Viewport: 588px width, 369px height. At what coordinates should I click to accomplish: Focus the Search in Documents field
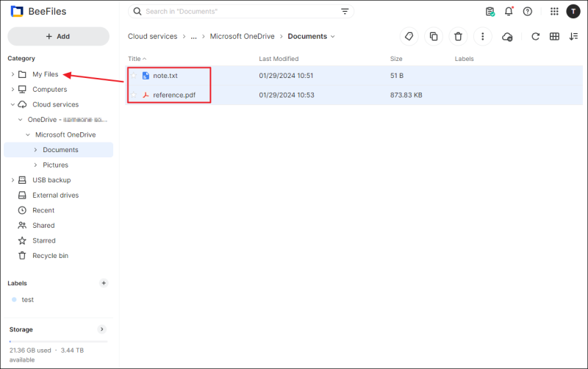[241, 11]
